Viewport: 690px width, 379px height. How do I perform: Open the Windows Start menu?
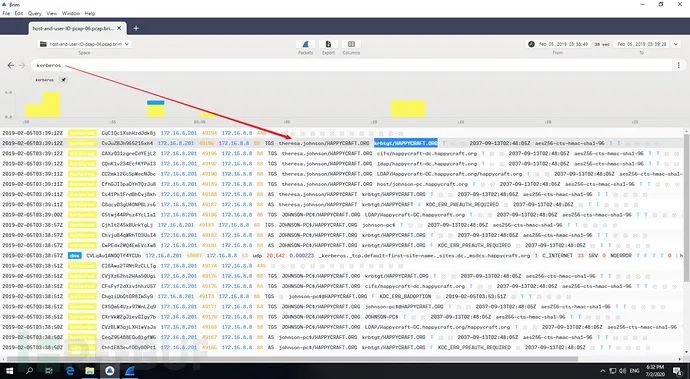tap(10, 371)
